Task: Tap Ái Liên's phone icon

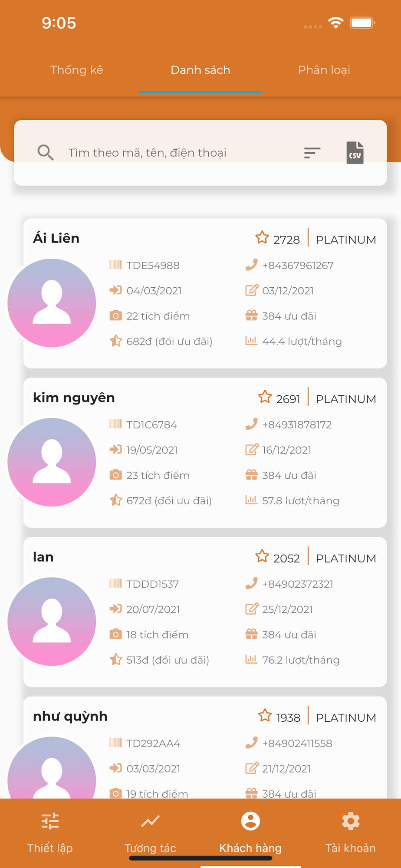Action: (251, 265)
